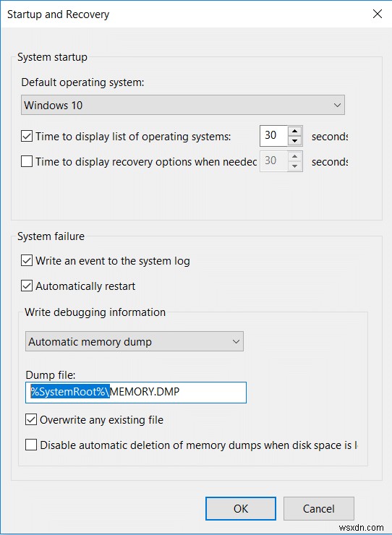Click the Dump file path field
This screenshot has width=392, height=535.
(136, 393)
